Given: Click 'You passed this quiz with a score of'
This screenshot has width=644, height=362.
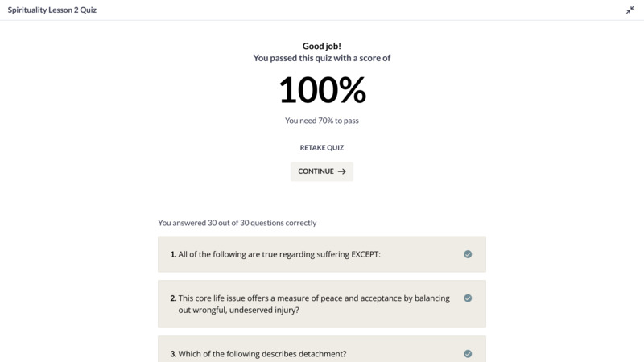Looking at the screenshot, I should (321, 58).
